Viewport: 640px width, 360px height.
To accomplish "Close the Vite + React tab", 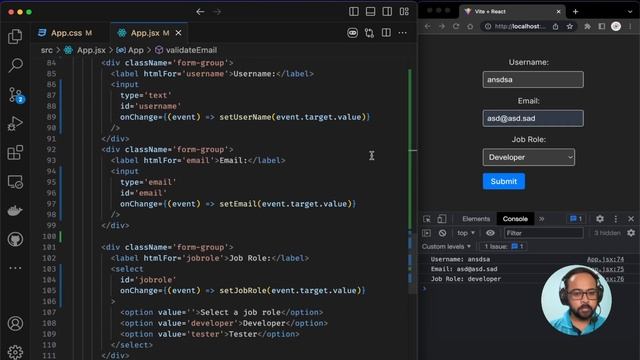I will (558, 11).
